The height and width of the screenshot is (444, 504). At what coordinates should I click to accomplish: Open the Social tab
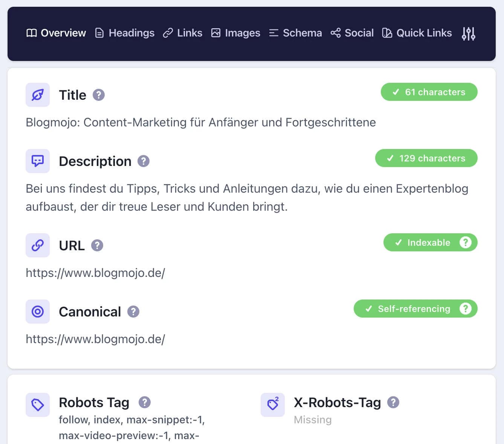[352, 33]
